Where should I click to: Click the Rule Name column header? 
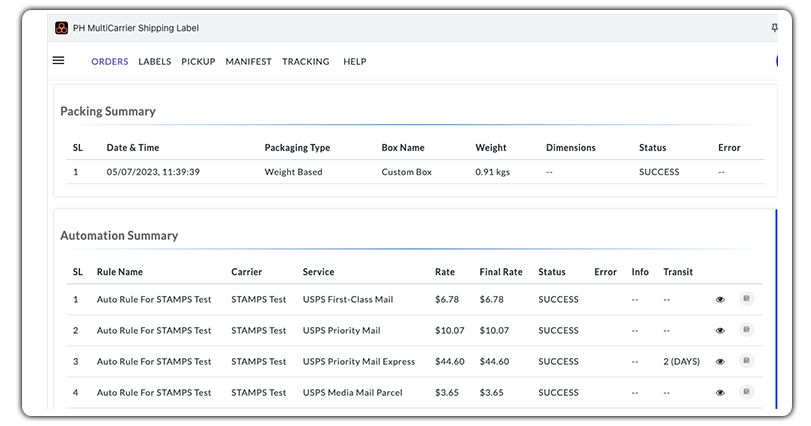click(119, 272)
